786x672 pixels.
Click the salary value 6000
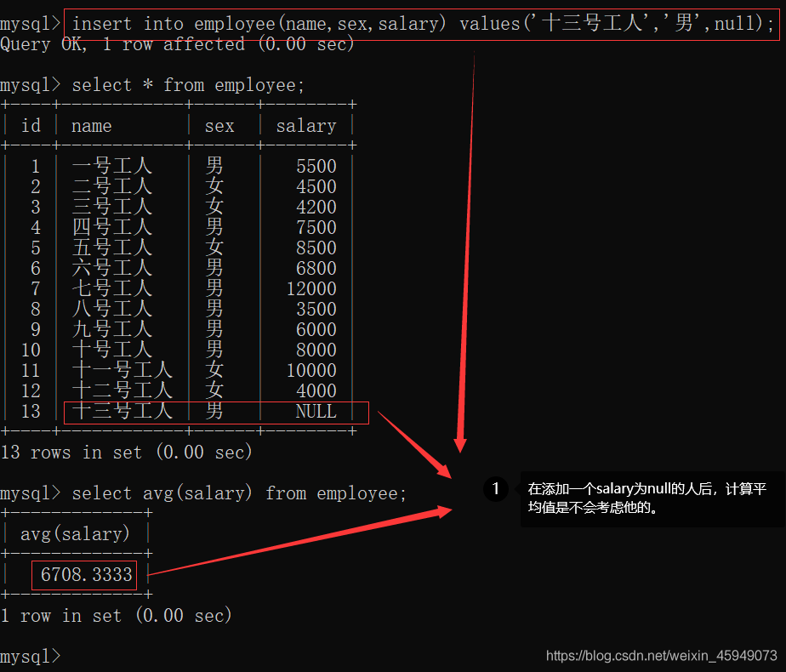(316, 330)
